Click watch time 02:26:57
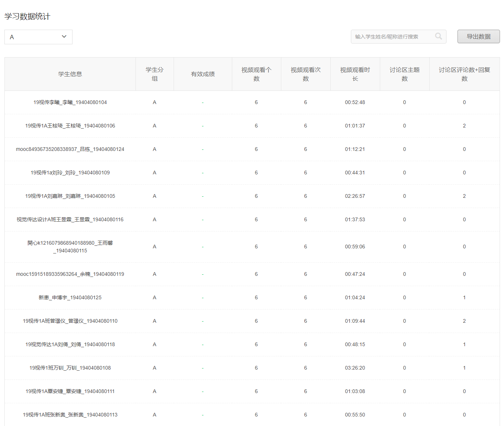Viewport: 504px width, 426px height. click(355, 196)
